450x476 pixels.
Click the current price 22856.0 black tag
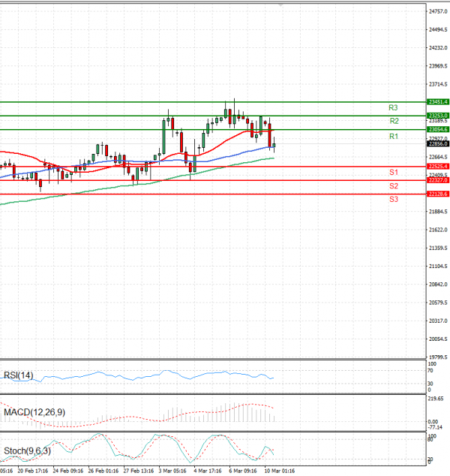coord(437,145)
